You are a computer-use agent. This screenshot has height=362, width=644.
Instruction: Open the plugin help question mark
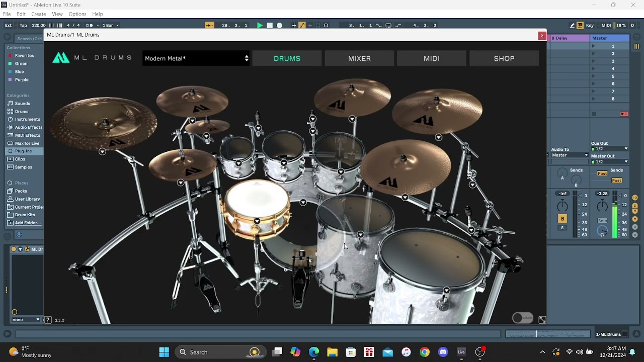[48, 320]
